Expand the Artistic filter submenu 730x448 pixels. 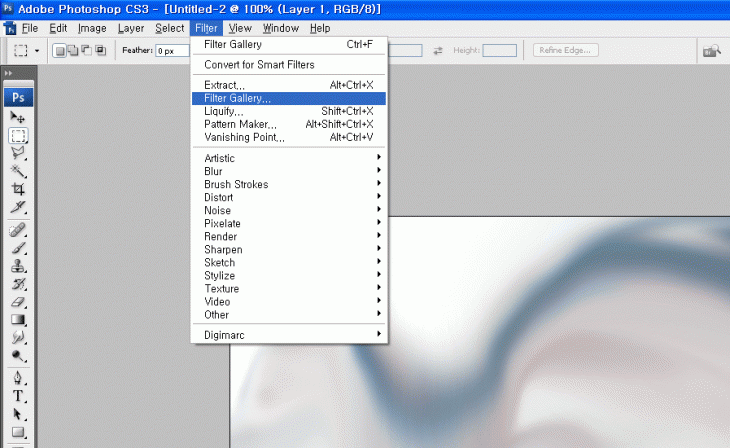click(x=289, y=158)
